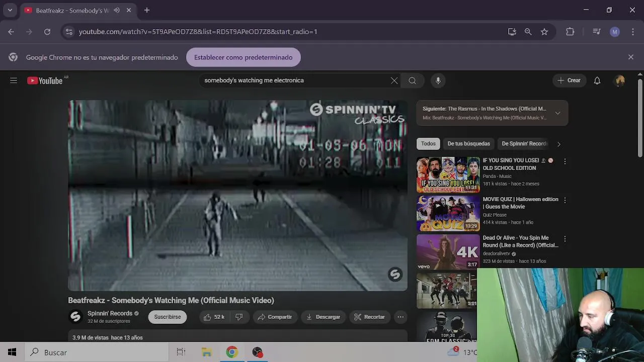
Task: Click the Chrome address bar URL
Action: click(x=198, y=32)
